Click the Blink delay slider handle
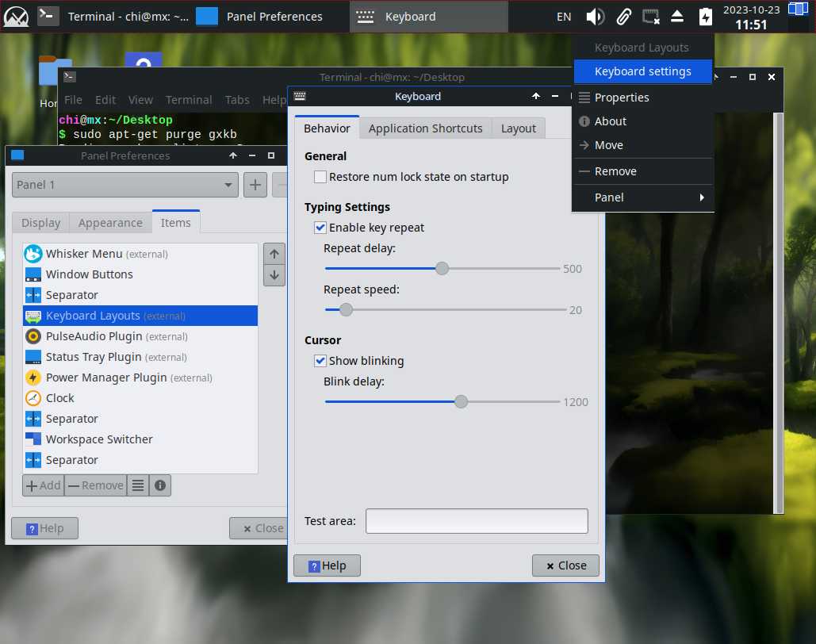The width and height of the screenshot is (816, 644). pyautogui.click(x=461, y=402)
